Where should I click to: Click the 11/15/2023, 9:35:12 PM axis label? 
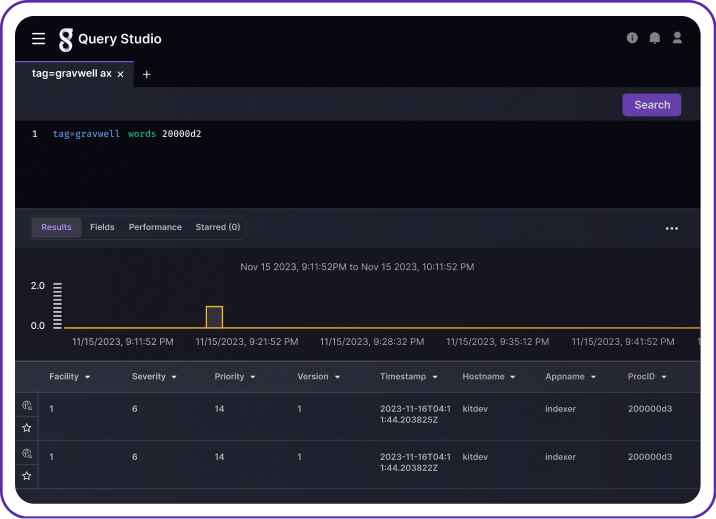point(498,342)
